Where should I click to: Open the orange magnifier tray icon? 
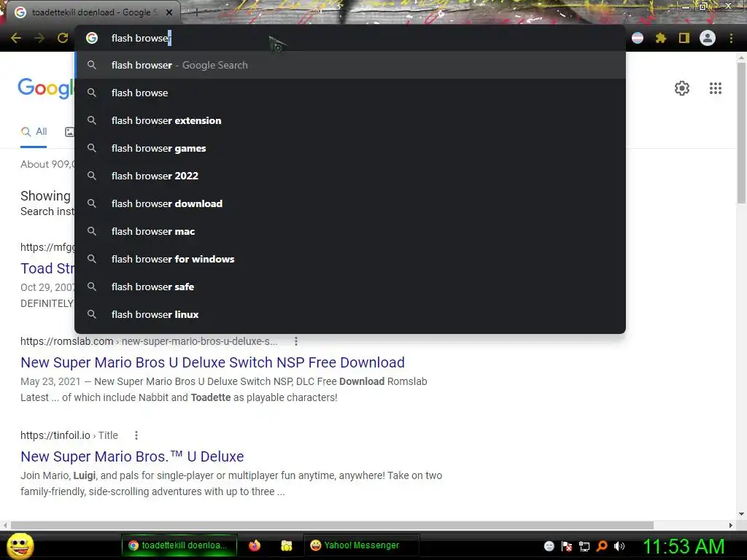[602, 546]
